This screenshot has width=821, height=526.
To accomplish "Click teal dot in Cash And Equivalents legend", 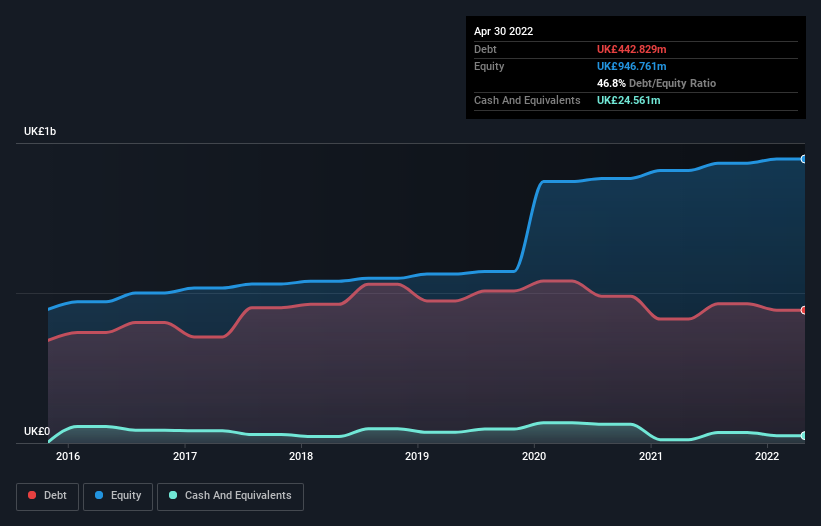I will [x=173, y=495].
